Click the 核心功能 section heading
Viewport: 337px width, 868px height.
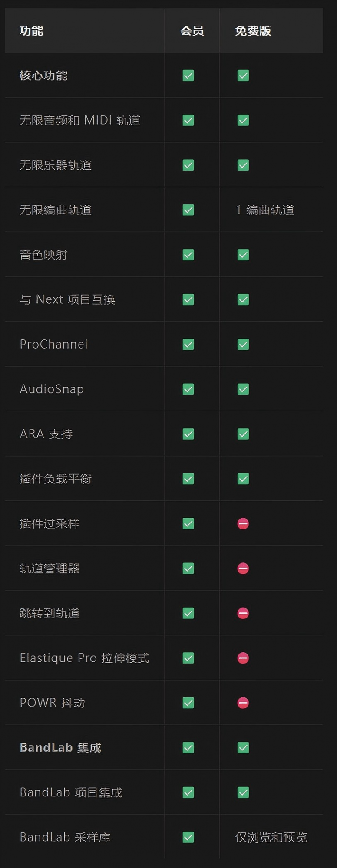(x=43, y=76)
